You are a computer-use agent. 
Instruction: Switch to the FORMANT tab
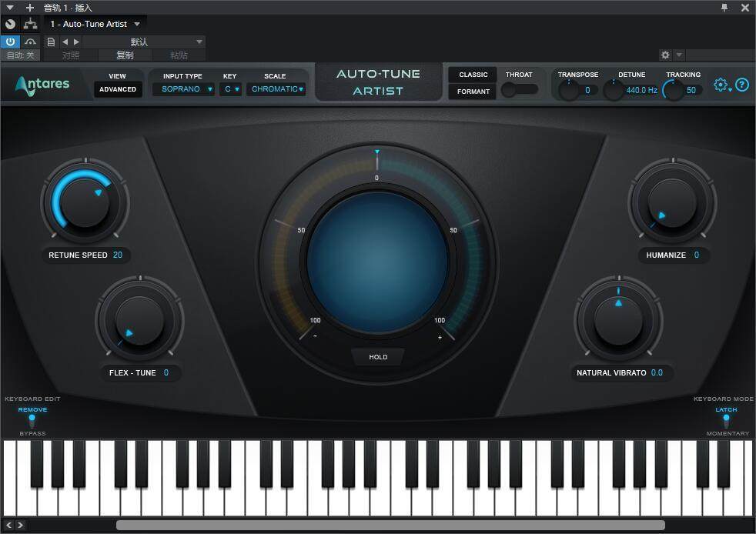(472, 91)
